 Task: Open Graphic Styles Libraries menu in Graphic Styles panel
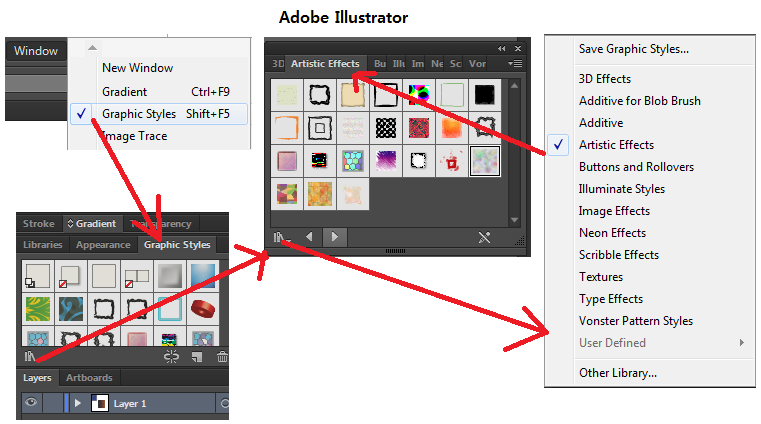point(30,357)
